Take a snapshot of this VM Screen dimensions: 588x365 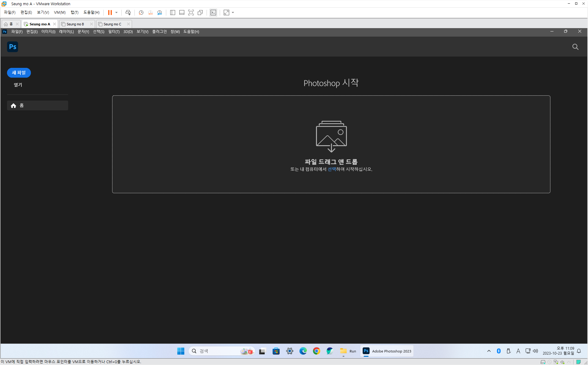(141, 13)
